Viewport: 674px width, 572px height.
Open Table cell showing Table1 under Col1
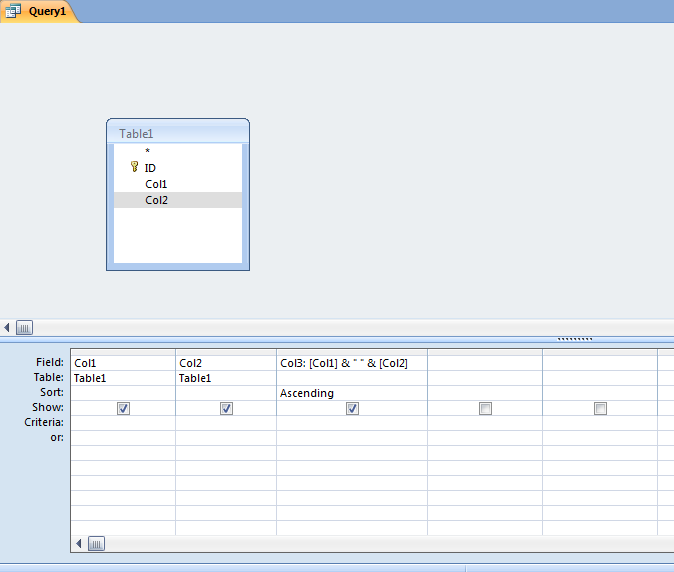(x=123, y=378)
